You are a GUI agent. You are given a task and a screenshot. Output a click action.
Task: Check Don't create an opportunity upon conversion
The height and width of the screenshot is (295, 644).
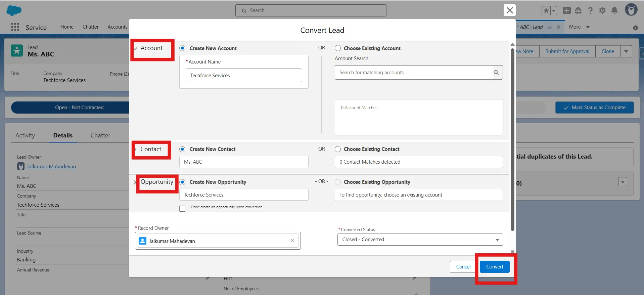tap(182, 208)
